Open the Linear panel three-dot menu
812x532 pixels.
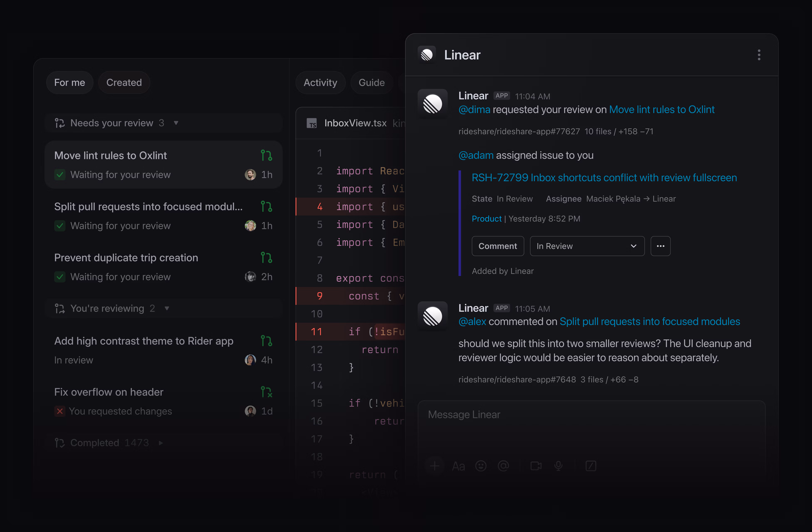(x=759, y=55)
